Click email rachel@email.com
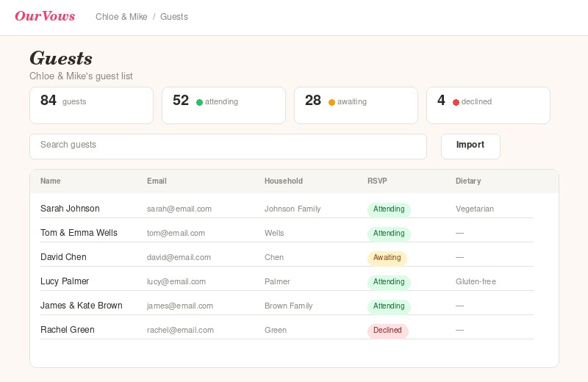Viewport: 588px width, 382px height. tap(180, 331)
